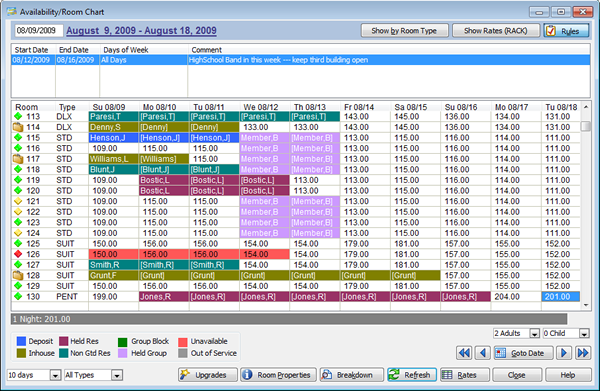The image size is (600, 391).
Task: Click the folder icon for room 128
Action: click(x=18, y=275)
